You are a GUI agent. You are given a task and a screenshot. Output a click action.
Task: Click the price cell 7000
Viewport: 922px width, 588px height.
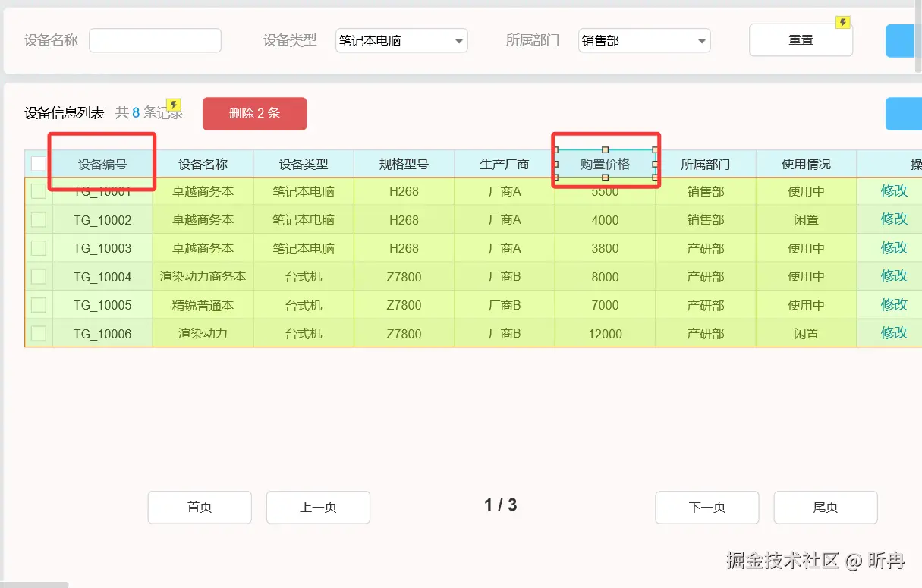click(x=605, y=305)
